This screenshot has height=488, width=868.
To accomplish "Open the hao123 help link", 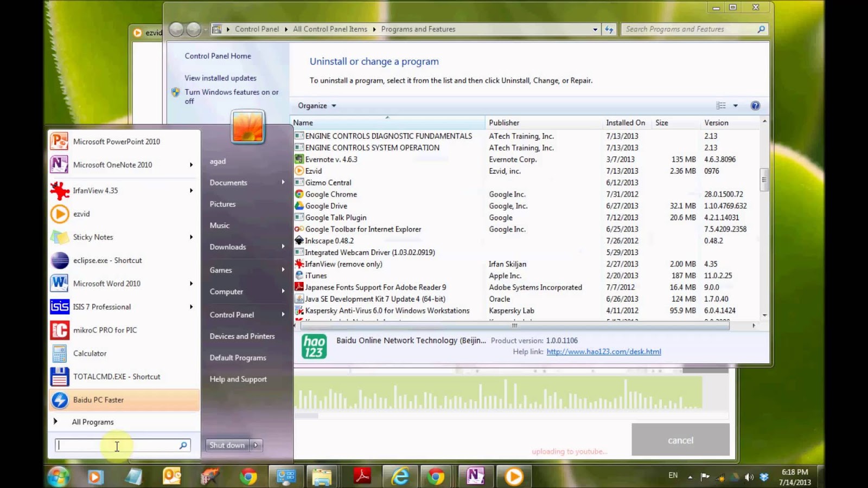I will [x=604, y=352].
